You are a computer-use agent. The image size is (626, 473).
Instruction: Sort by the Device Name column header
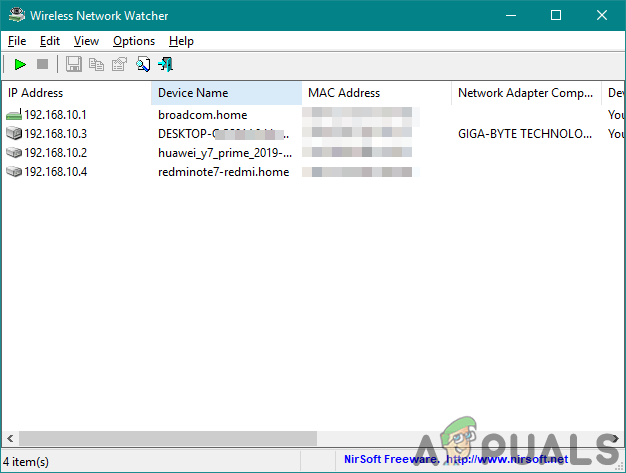click(x=226, y=93)
